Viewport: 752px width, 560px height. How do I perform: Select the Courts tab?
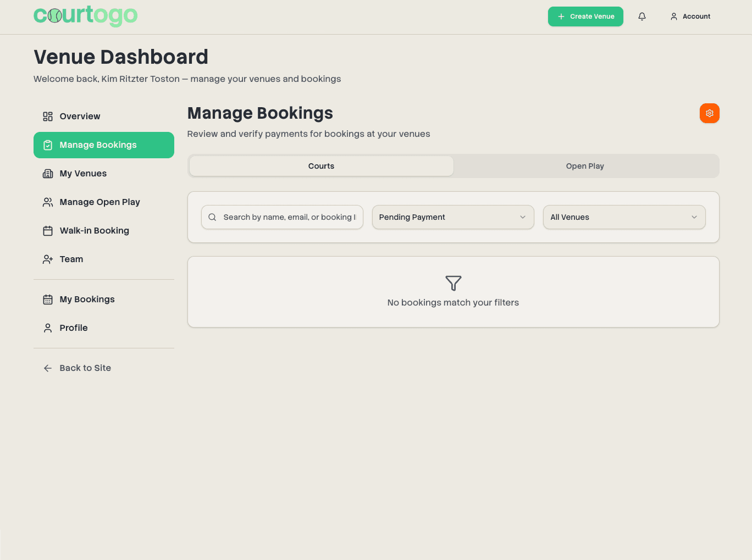click(x=321, y=165)
